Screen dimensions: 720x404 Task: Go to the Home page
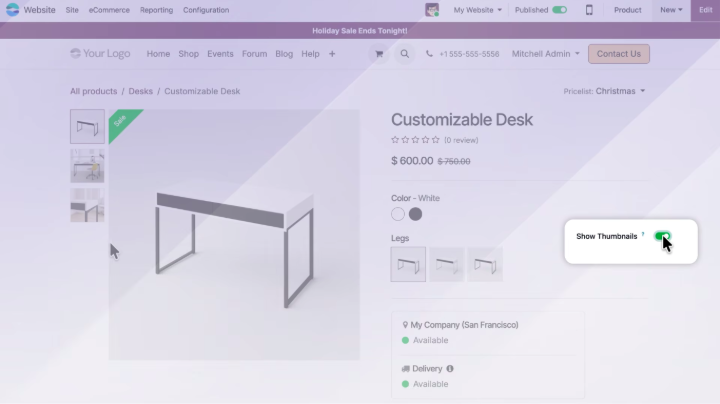(158, 54)
